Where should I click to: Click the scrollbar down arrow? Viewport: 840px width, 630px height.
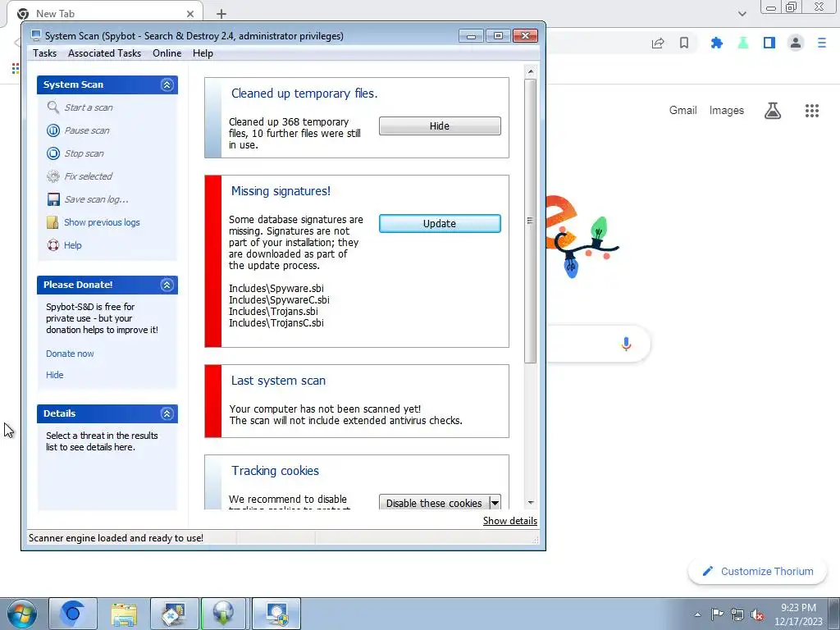tap(531, 503)
